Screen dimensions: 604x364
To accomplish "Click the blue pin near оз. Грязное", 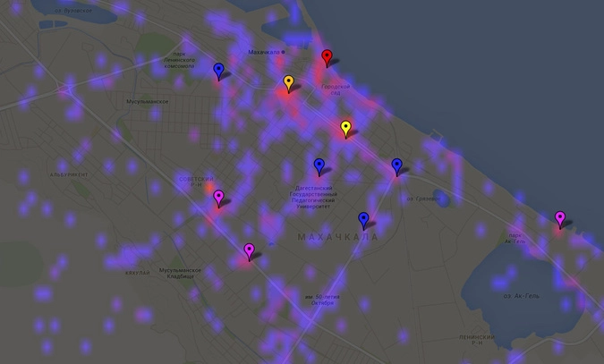I will [397, 165].
